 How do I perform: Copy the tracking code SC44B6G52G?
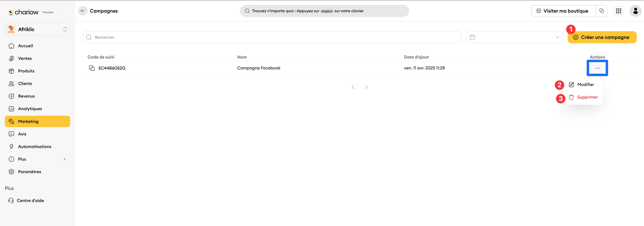click(x=92, y=68)
